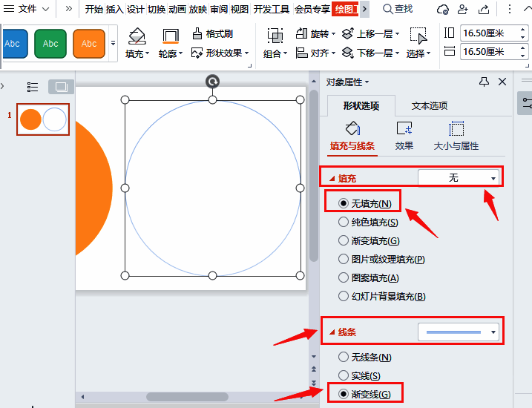Collapse the 填充 section triangle
This screenshot has width=532, height=408.
332,178
